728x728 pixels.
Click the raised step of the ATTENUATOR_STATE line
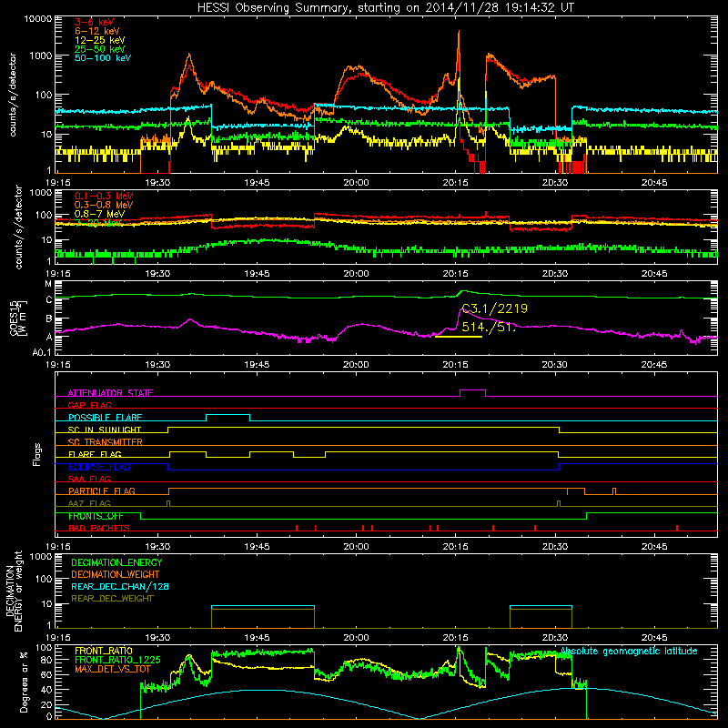pos(472,390)
